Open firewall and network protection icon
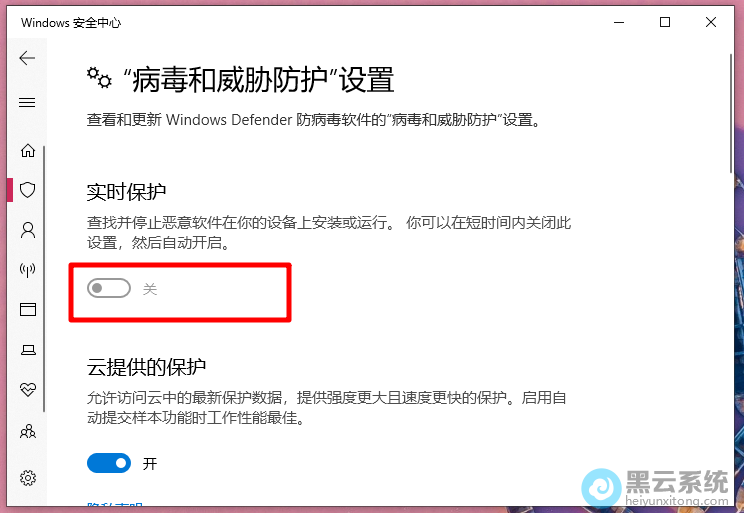 click(x=28, y=270)
